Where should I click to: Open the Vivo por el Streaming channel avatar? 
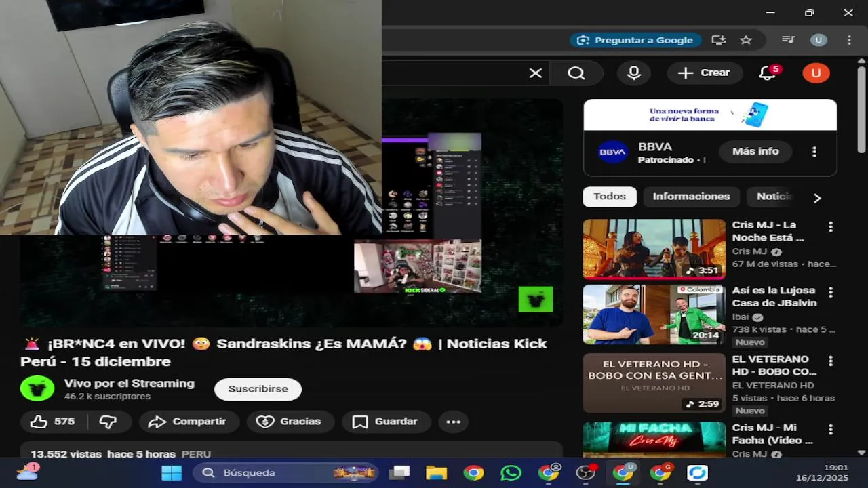tap(37, 389)
